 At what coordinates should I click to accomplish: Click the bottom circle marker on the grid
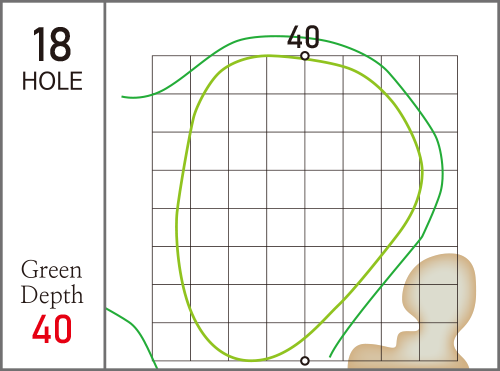click(305, 361)
